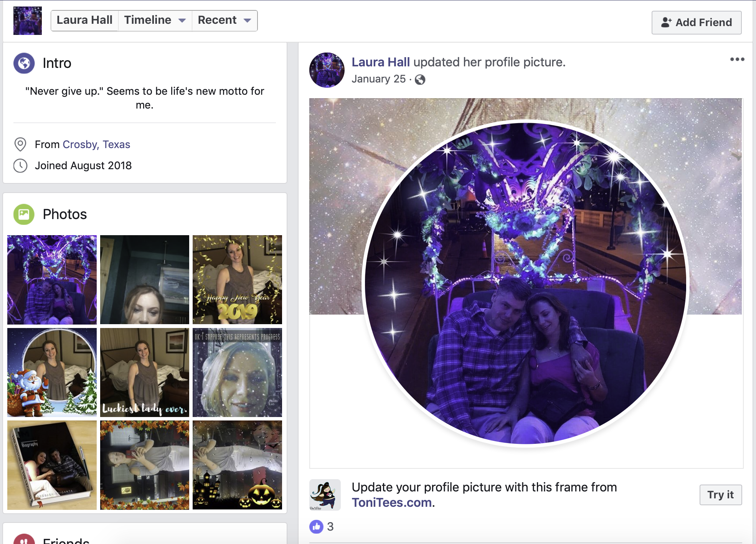Viewport: 756px width, 544px height.
Task: Expand the Timeline dropdown
Action: (x=155, y=20)
